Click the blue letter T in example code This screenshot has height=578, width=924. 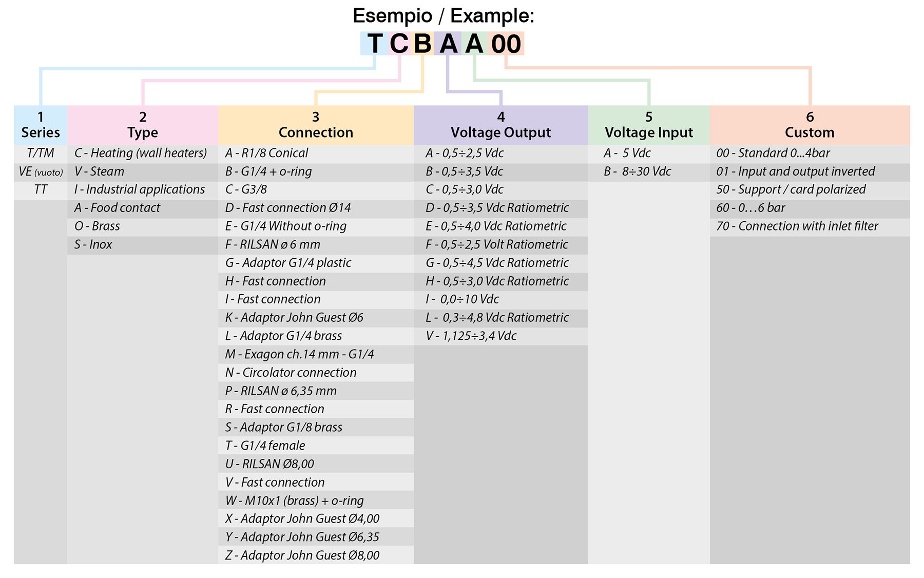374,44
